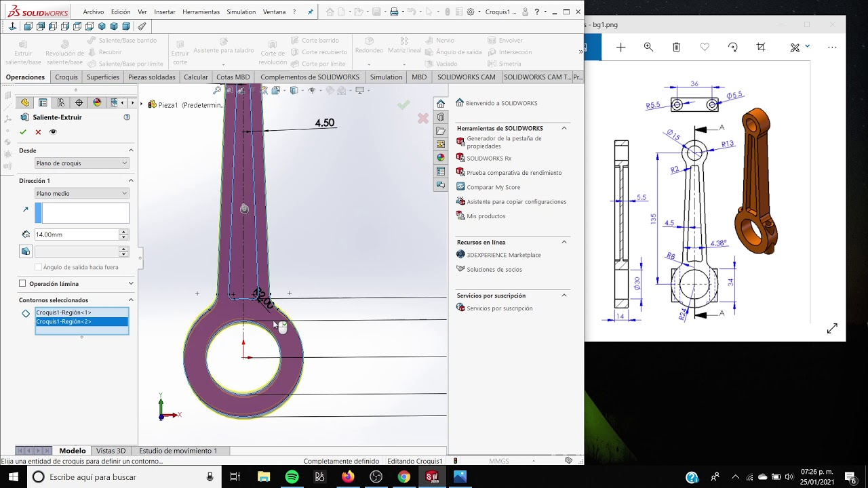Open Spotify from the taskbar
This screenshot has width=868, height=488.
(x=292, y=476)
